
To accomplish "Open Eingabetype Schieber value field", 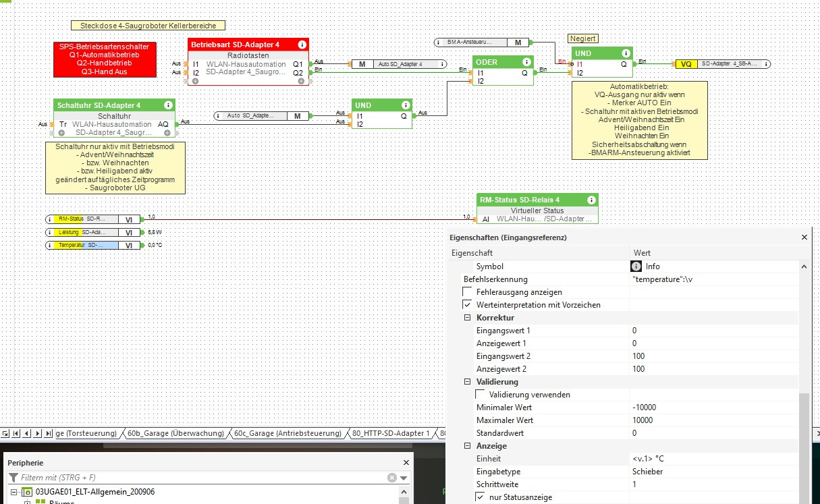I will click(x=714, y=472).
